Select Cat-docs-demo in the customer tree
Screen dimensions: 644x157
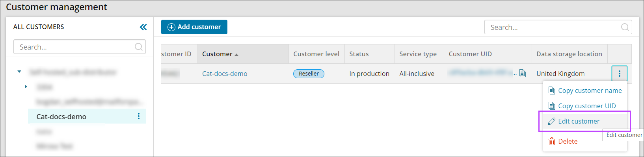(86, 116)
